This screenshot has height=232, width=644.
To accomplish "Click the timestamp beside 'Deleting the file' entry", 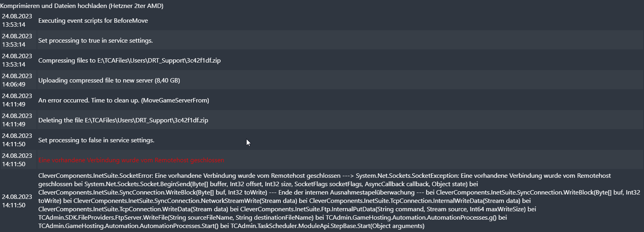I will 17,120.
